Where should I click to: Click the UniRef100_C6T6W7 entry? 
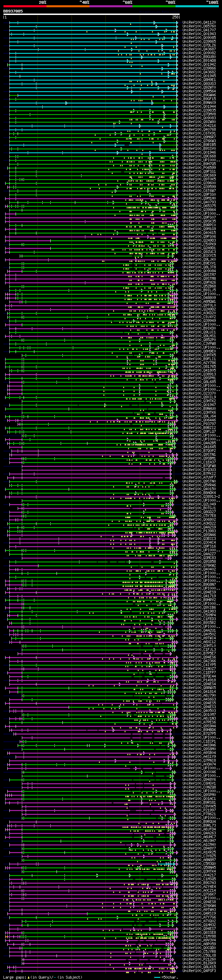pos(199,191)
